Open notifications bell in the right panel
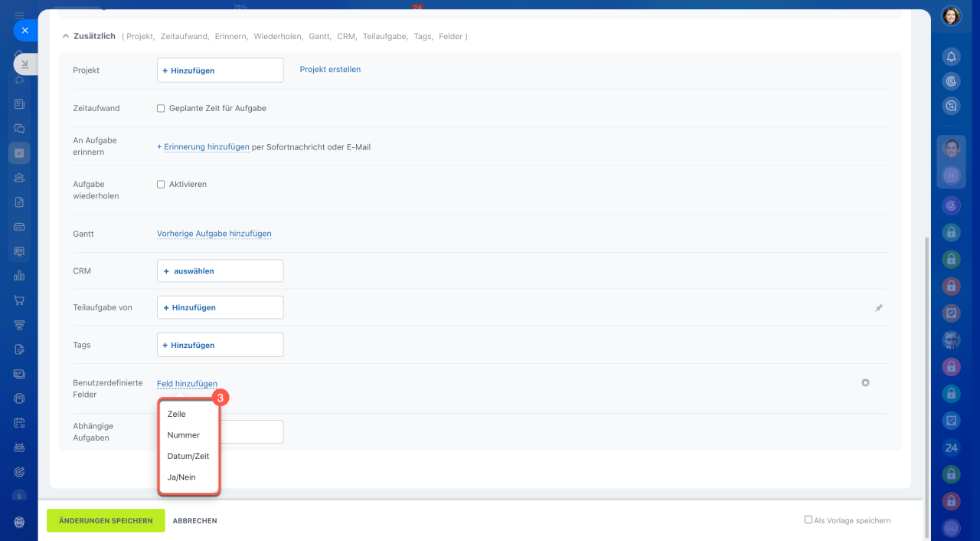This screenshot has width=980, height=541. (x=951, y=57)
